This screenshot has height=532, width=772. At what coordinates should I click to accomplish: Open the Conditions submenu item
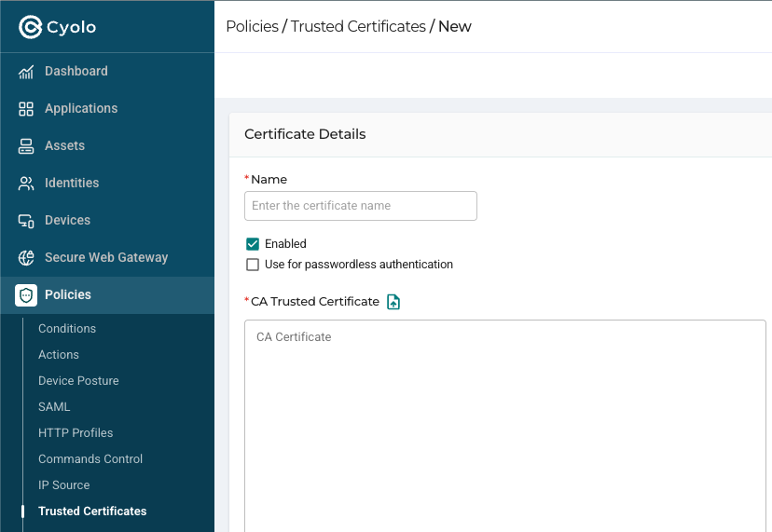[x=67, y=328]
